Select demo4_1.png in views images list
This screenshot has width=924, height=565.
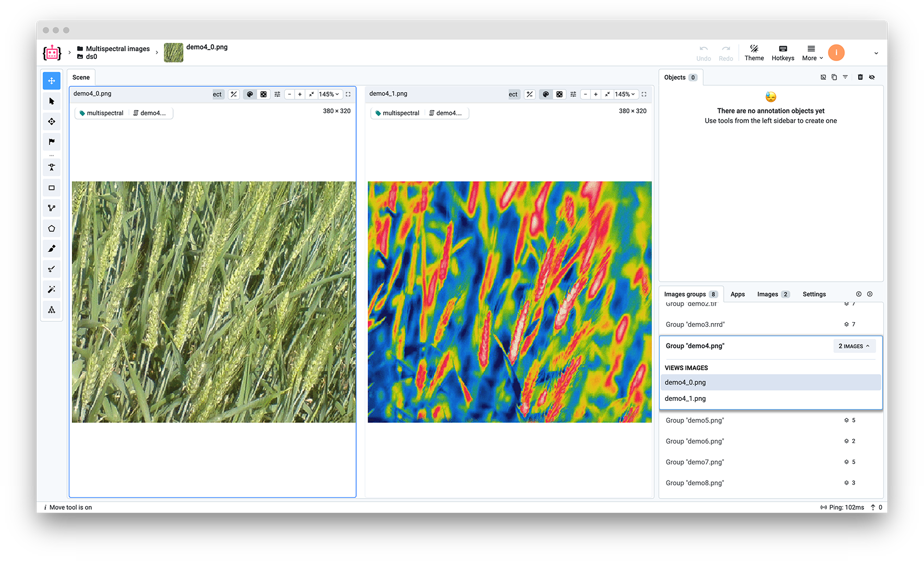coord(685,399)
